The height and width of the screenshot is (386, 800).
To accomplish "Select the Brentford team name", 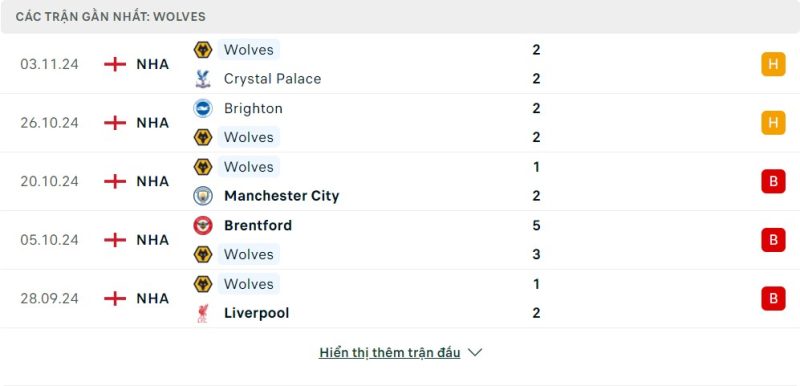I will [x=258, y=225].
